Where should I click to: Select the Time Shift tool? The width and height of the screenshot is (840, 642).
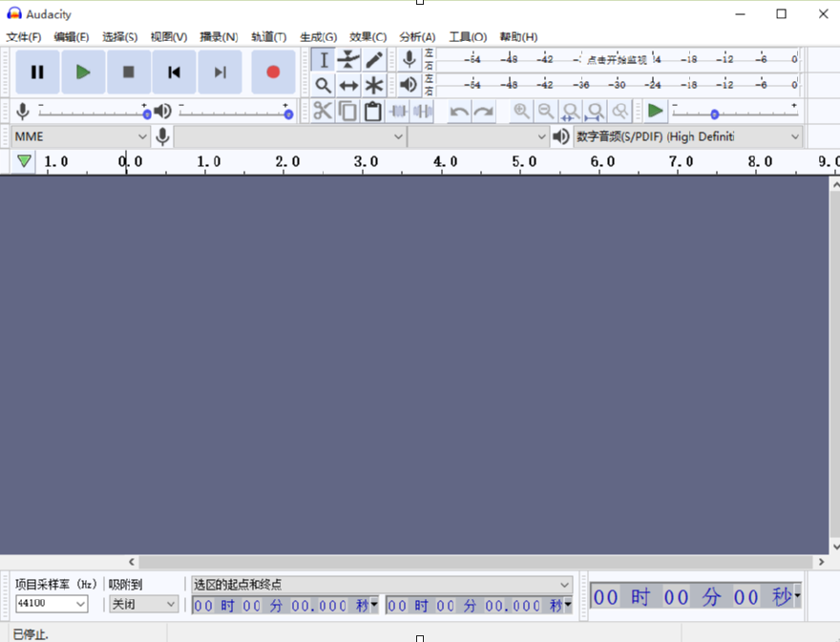point(348,85)
